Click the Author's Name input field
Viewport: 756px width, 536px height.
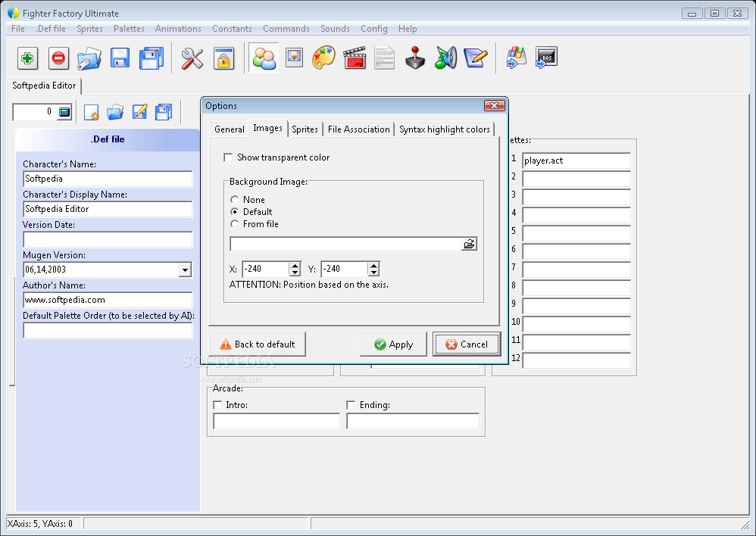[108, 300]
